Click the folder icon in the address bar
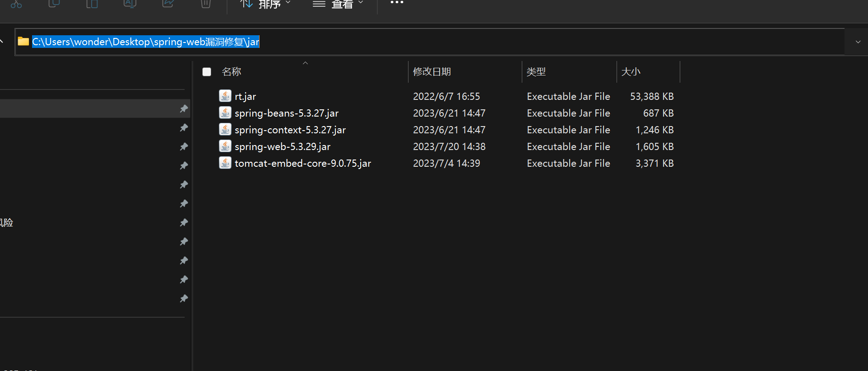The image size is (868, 371). (23, 42)
